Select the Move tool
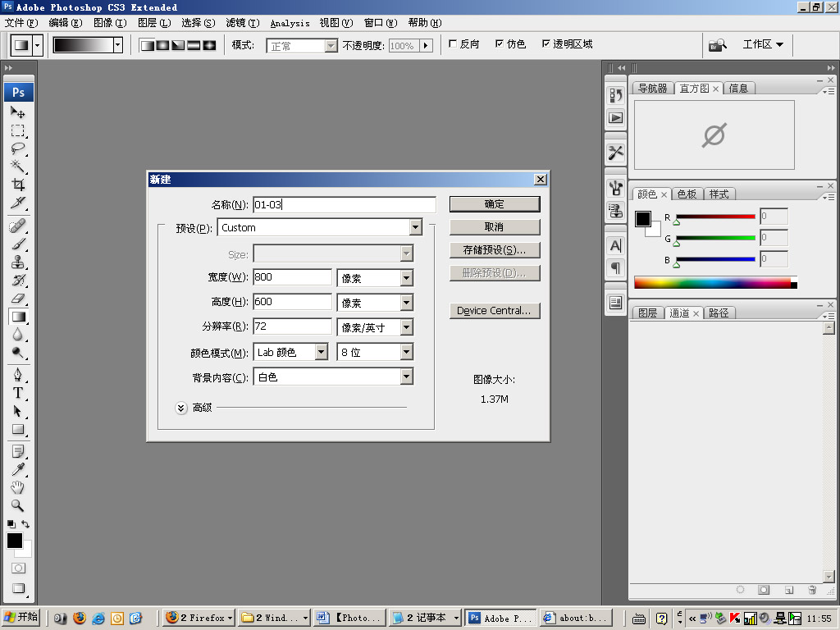840x630 pixels. coord(18,112)
